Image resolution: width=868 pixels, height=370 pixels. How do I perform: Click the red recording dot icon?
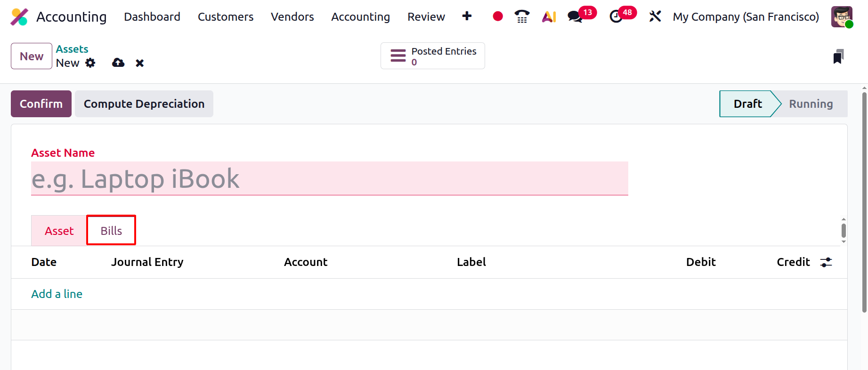click(497, 16)
